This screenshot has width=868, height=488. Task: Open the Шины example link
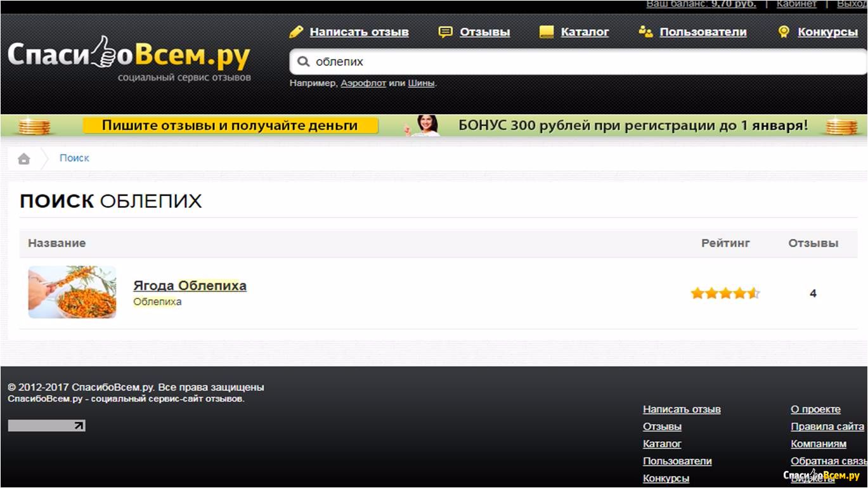[x=421, y=83]
